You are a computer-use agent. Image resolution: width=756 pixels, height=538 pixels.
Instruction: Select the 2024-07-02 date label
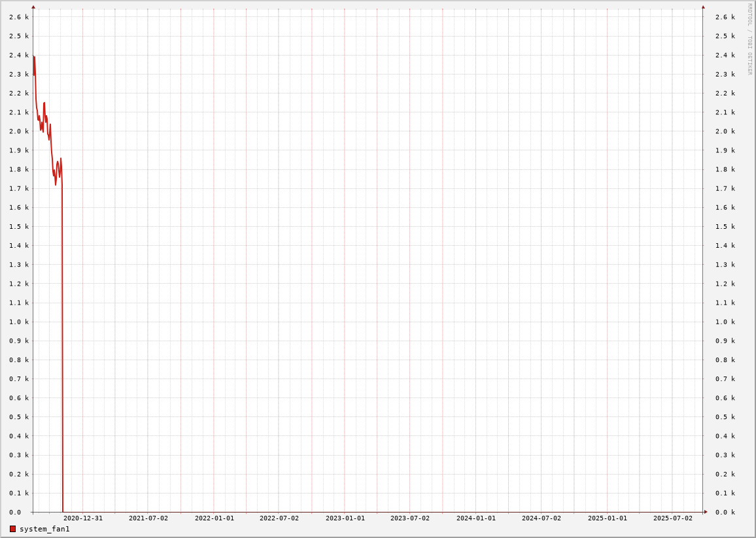coord(541,518)
